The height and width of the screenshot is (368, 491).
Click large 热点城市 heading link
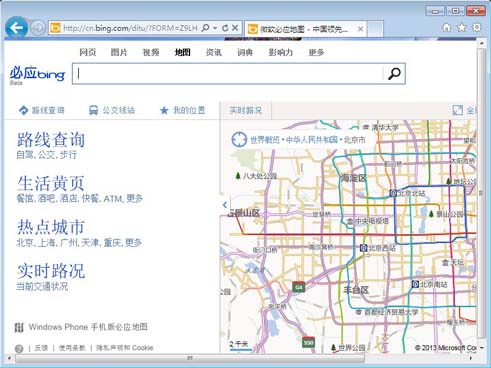[x=51, y=227]
